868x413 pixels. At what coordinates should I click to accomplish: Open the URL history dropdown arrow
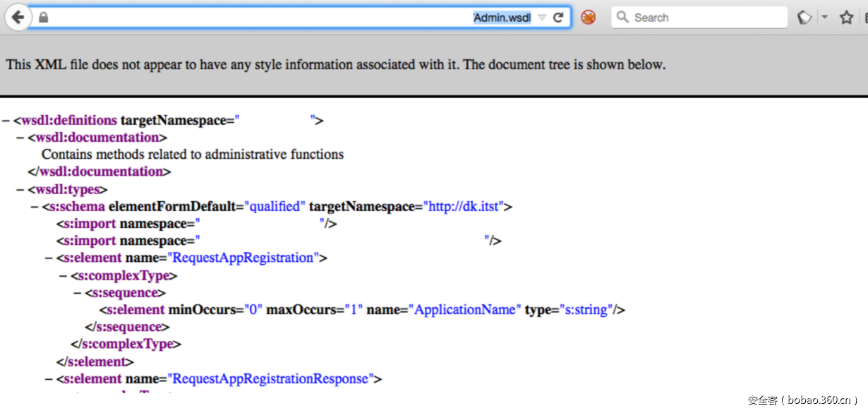541,18
